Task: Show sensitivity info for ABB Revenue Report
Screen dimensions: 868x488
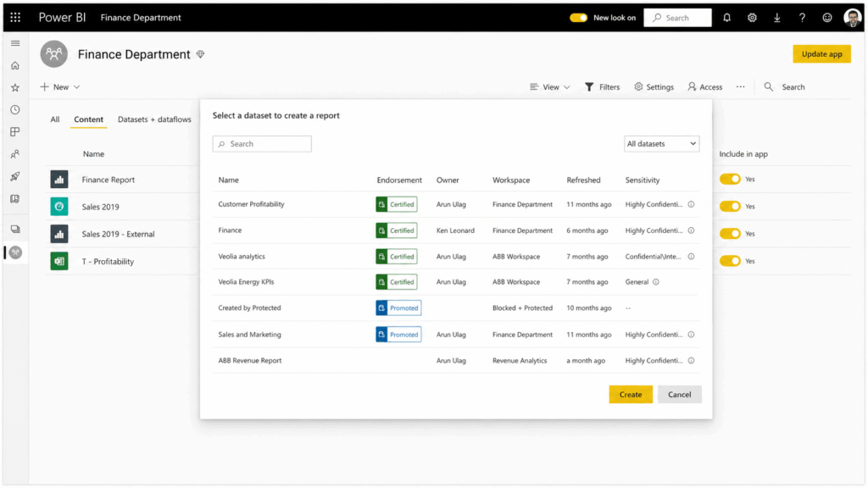Action: coord(692,360)
